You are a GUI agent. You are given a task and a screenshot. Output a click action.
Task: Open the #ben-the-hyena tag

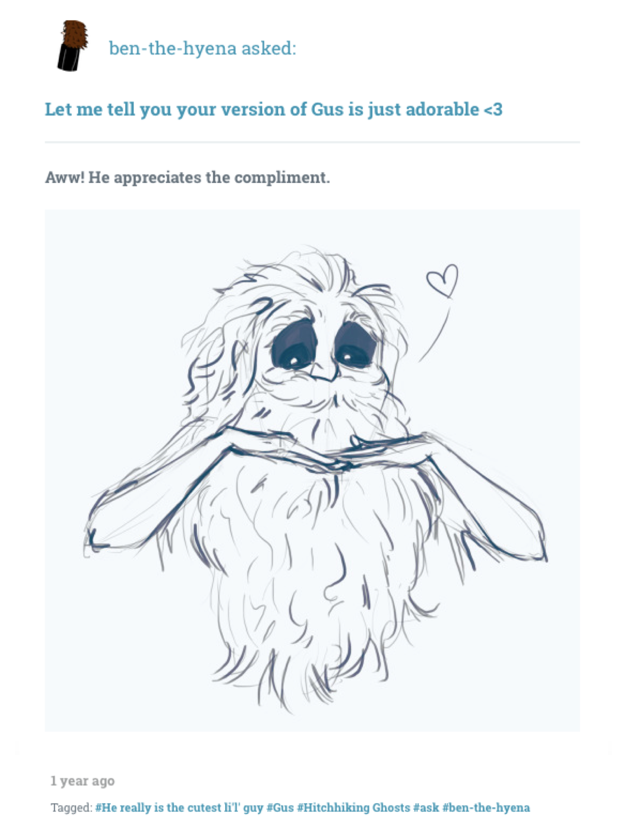pos(486,808)
